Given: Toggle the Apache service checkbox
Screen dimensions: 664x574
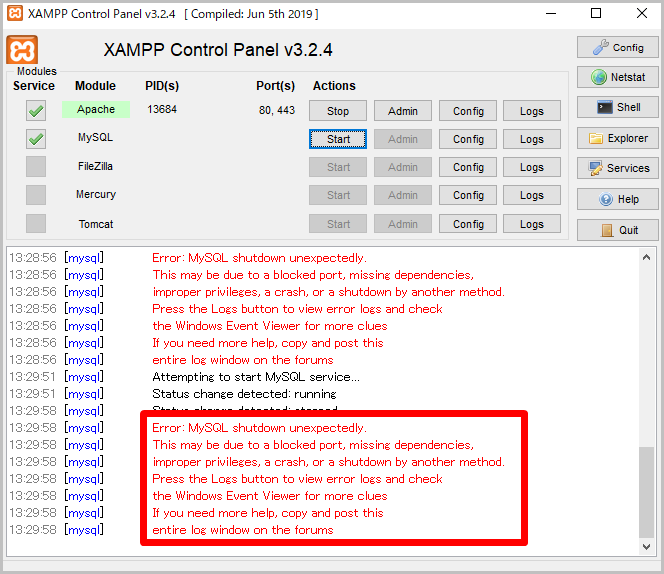Looking at the screenshot, I should pyautogui.click(x=36, y=111).
